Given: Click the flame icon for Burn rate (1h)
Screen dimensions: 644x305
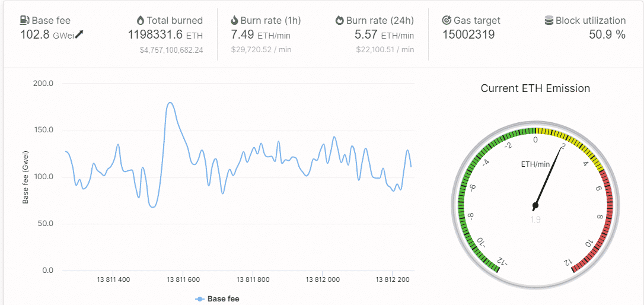Looking at the screenshot, I should click(234, 20).
